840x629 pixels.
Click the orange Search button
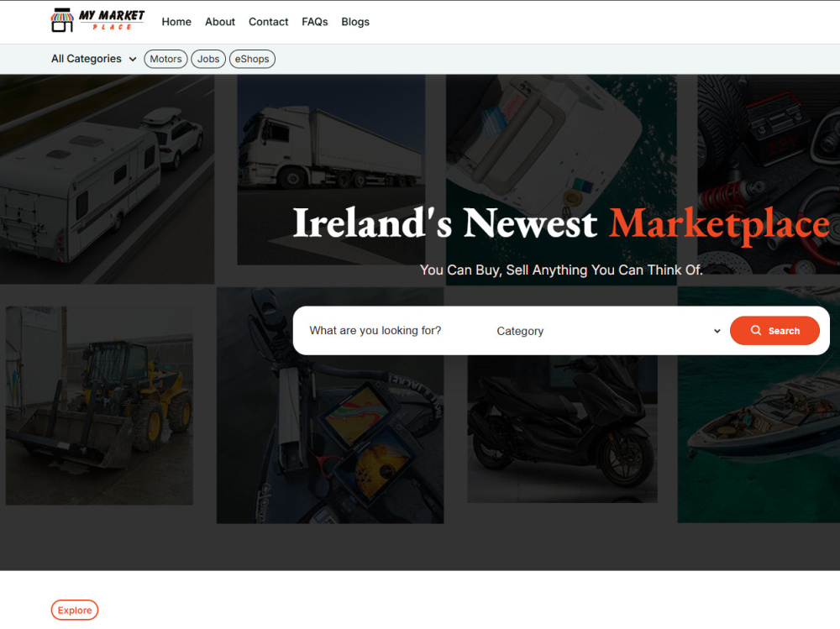774,331
